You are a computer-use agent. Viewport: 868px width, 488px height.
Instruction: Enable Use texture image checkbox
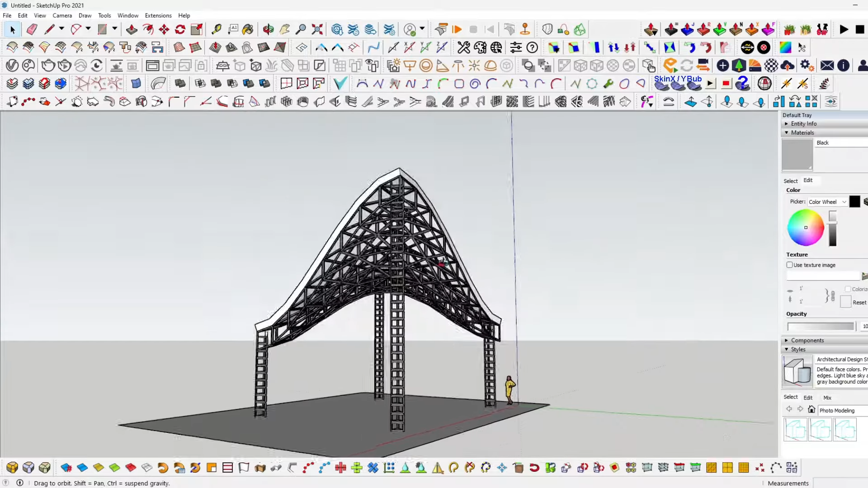(790, 265)
